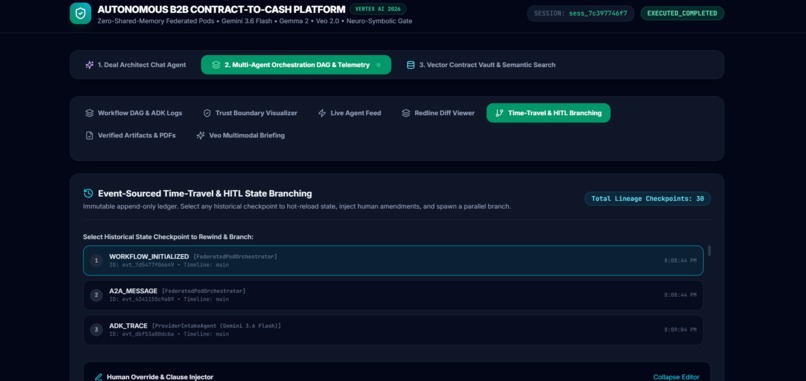Click the layers icon beside Redline Diff Viewer
Viewport: 806px width, 381px height.
pyautogui.click(x=406, y=113)
